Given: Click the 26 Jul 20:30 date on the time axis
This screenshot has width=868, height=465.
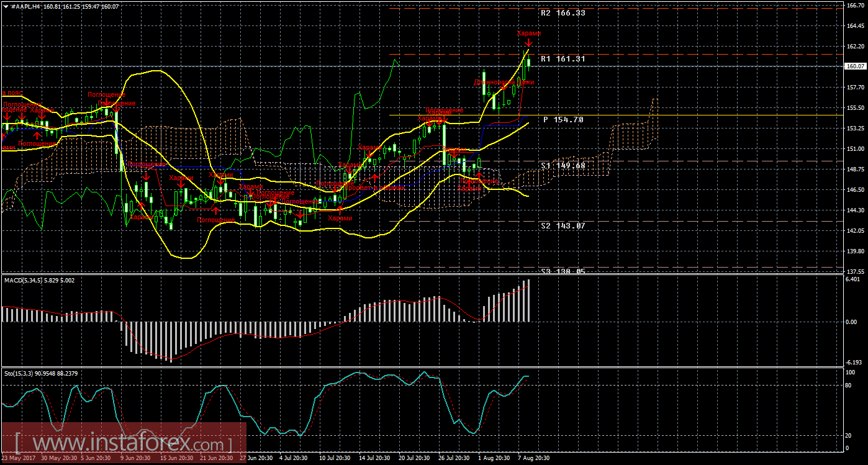Looking at the screenshot, I should coord(454,458).
